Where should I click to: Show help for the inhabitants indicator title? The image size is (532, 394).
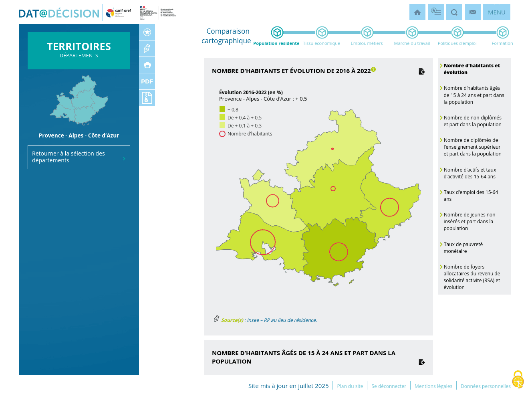373,69
